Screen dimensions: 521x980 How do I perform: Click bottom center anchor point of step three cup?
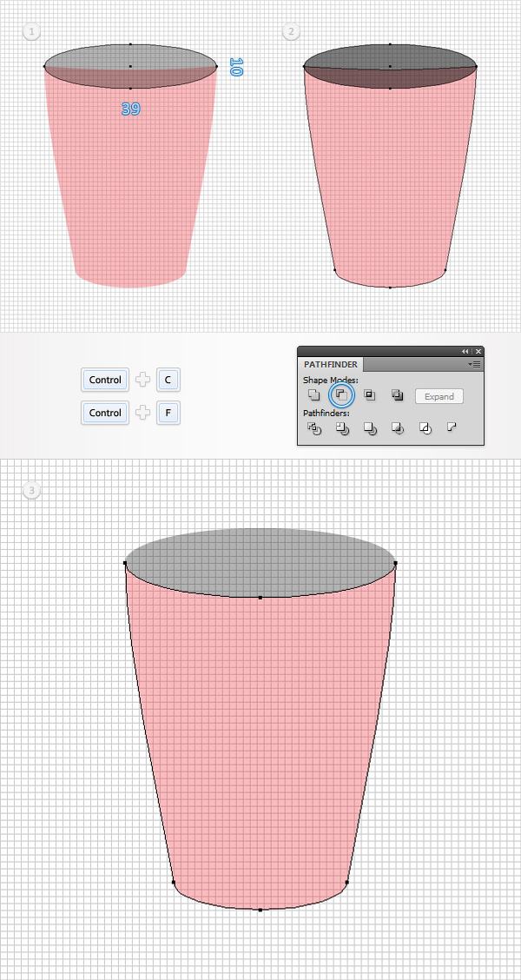tap(260, 910)
